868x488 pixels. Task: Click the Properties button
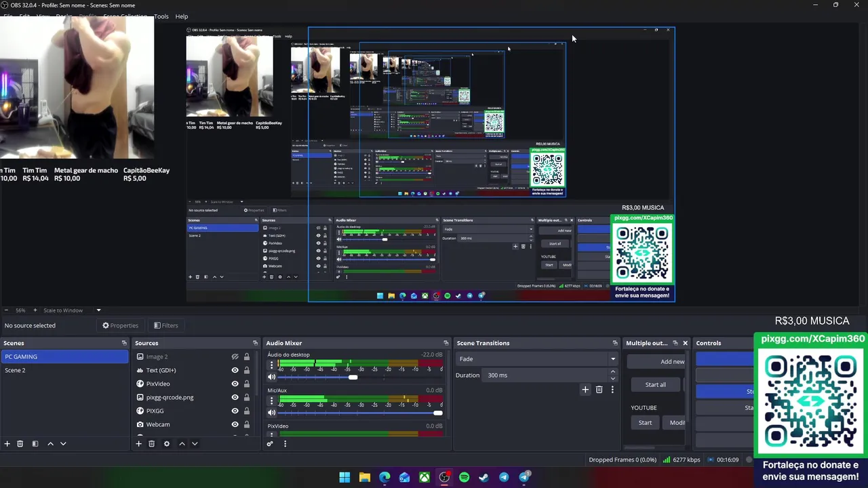coord(120,325)
